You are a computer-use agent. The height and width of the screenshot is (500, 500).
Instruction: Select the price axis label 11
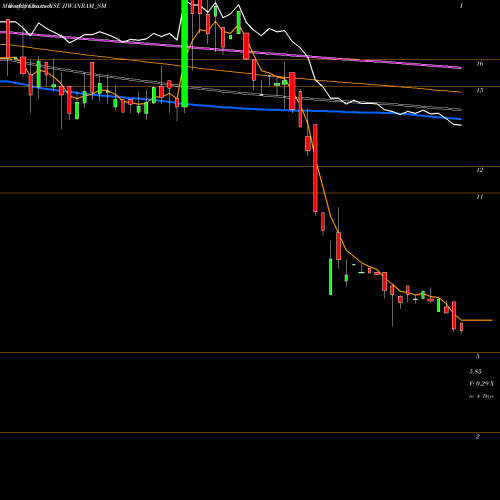pyautogui.click(x=479, y=197)
